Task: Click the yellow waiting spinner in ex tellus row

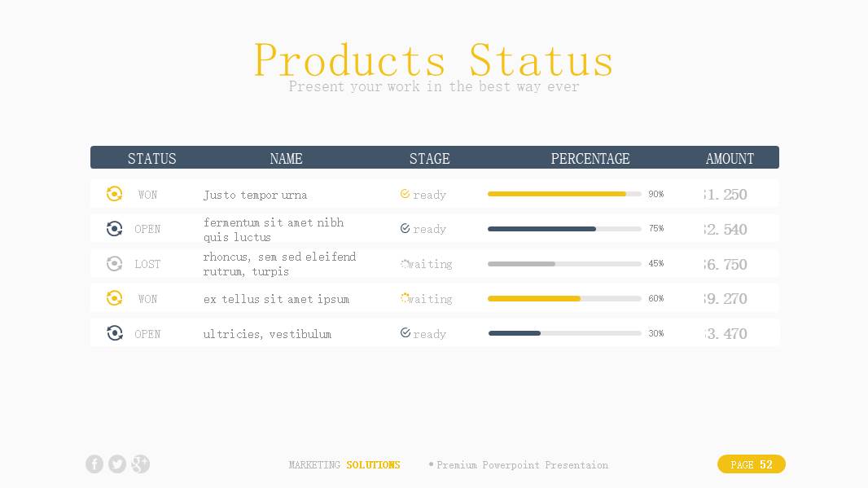Action: coord(405,298)
